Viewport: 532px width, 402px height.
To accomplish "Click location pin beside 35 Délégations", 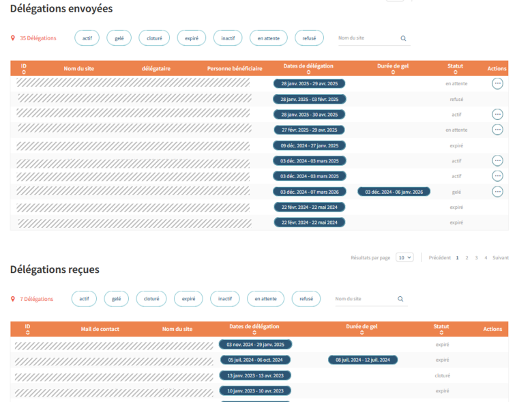I will pyautogui.click(x=13, y=38).
